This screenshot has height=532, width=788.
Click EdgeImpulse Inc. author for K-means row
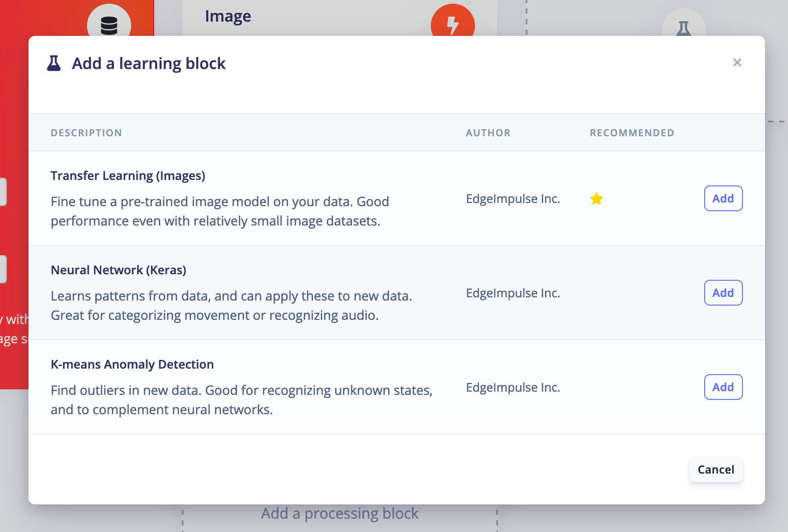click(x=513, y=387)
